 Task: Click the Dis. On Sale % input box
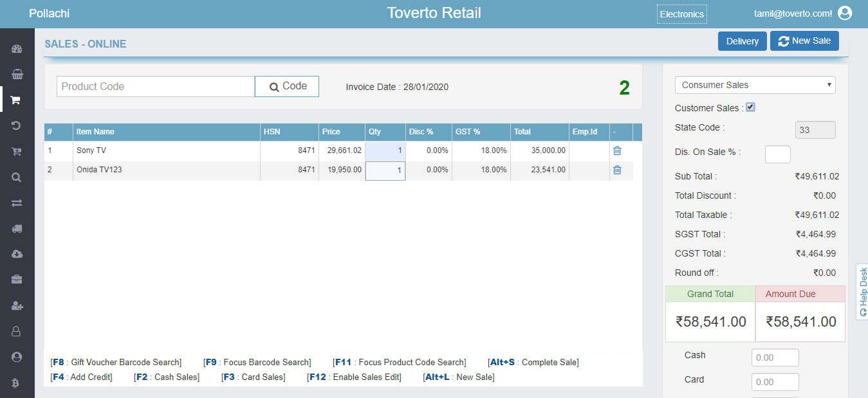[x=777, y=154]
